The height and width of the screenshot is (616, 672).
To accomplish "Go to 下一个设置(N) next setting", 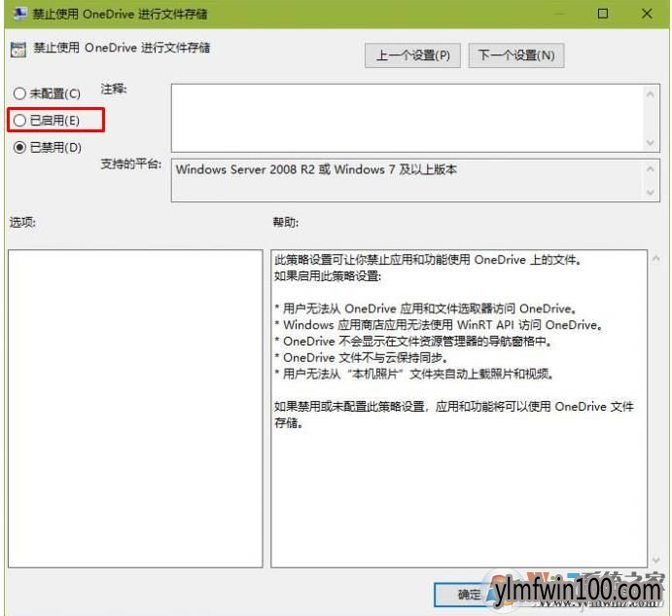I will pyautogui.click(x=516, y=55).
